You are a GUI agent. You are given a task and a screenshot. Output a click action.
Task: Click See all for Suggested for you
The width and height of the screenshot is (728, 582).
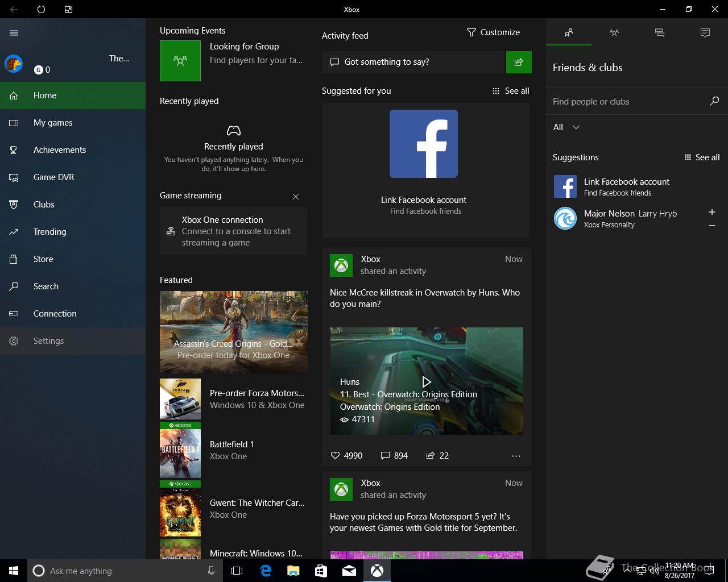511,91
